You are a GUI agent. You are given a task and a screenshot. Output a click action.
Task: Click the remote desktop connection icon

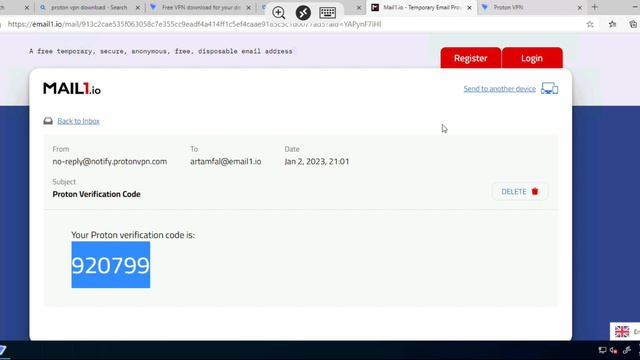303,13
